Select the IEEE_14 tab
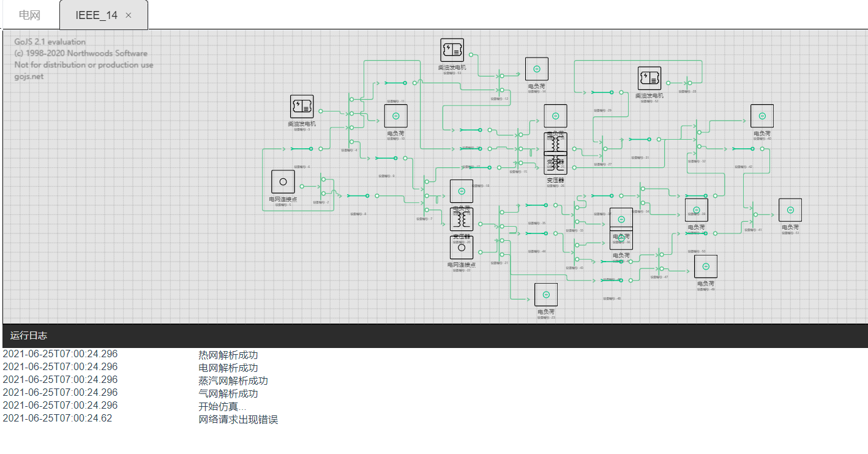 coord(97,15)
